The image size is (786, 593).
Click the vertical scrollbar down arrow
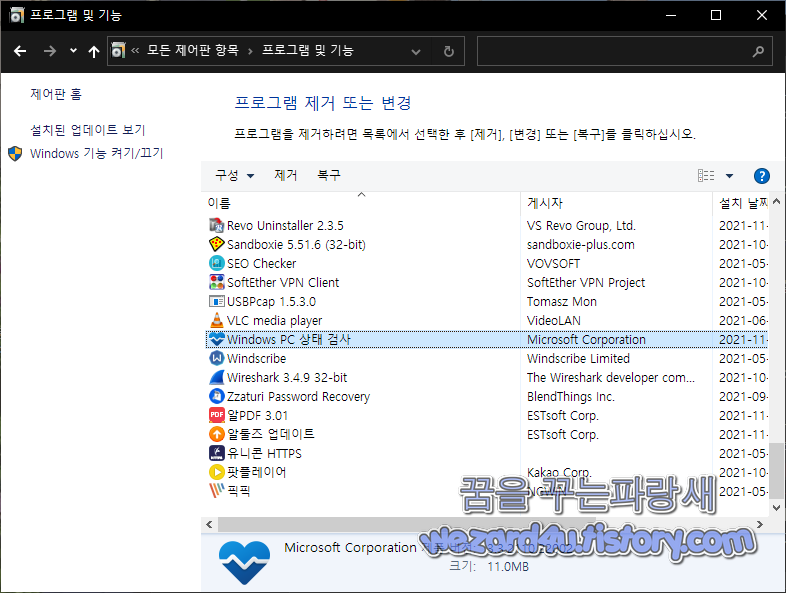(776, 508)
